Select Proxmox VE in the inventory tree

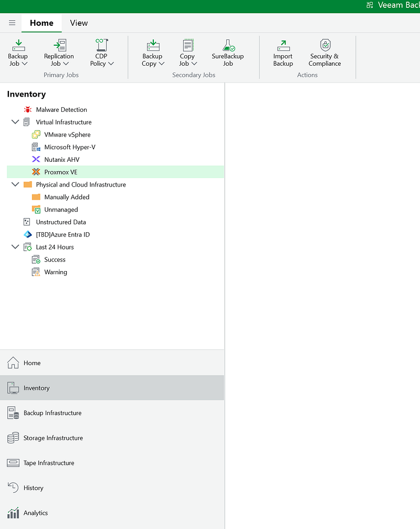(60, 172)
